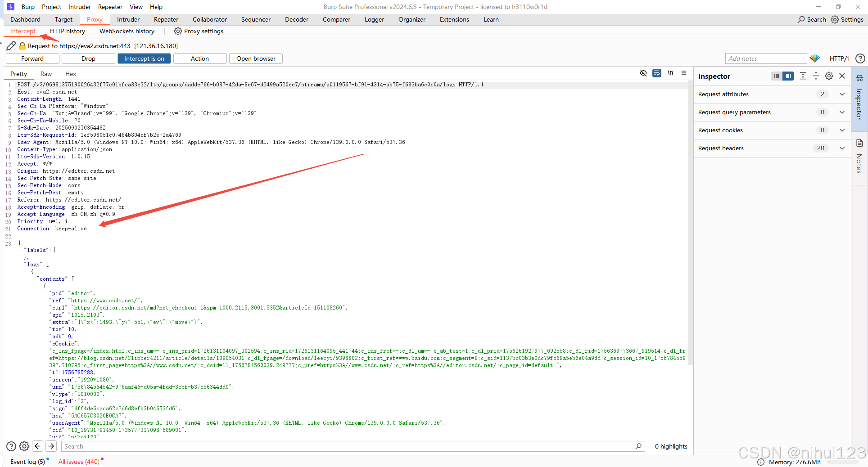The width and height of the screenshot is (868, 467).
Task: Switch Inspector to left-docked layout
Action: coord(776,76)
